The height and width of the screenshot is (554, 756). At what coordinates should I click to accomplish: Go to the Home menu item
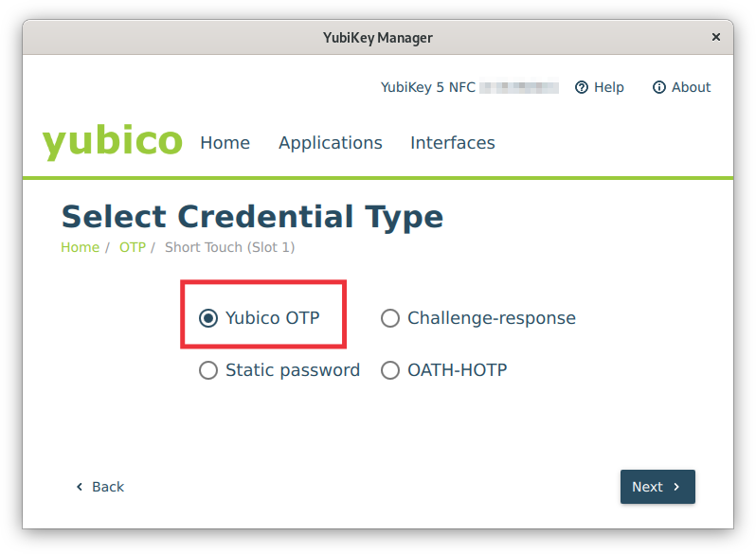[225, 143]
